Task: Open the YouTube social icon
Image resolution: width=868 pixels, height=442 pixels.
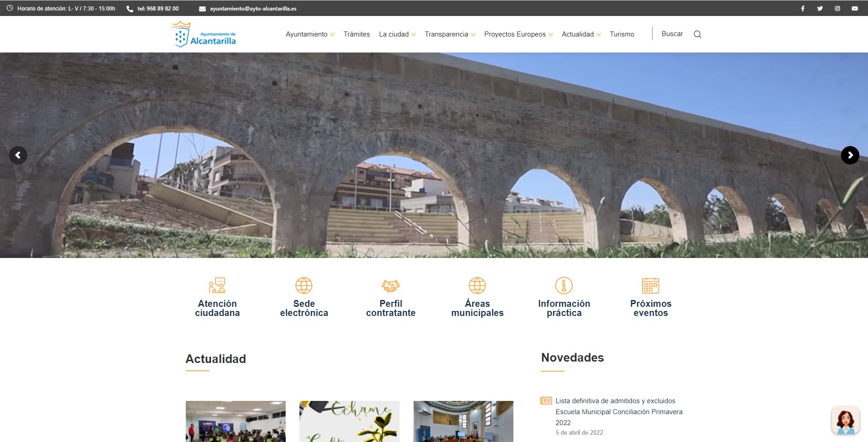Action: tap(854, 9)
